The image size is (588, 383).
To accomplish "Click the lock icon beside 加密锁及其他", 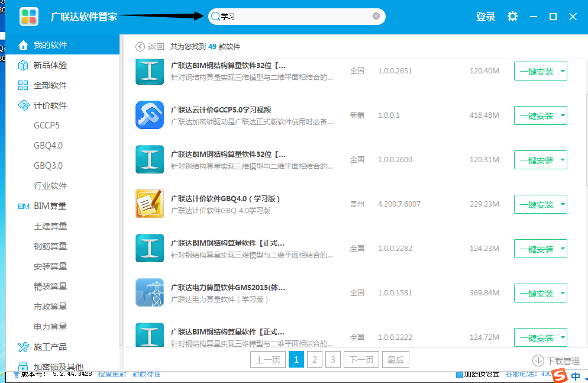I will tap(23, 366).
